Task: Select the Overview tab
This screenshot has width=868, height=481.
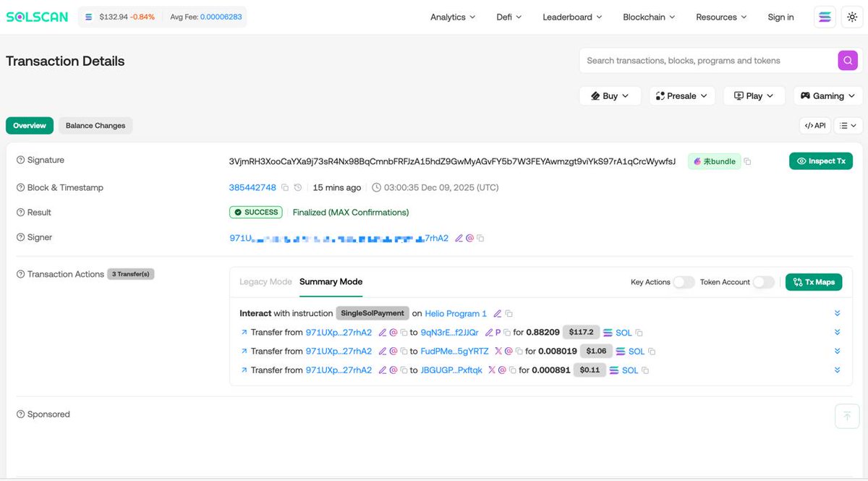Action: click(x=30, y=126)
